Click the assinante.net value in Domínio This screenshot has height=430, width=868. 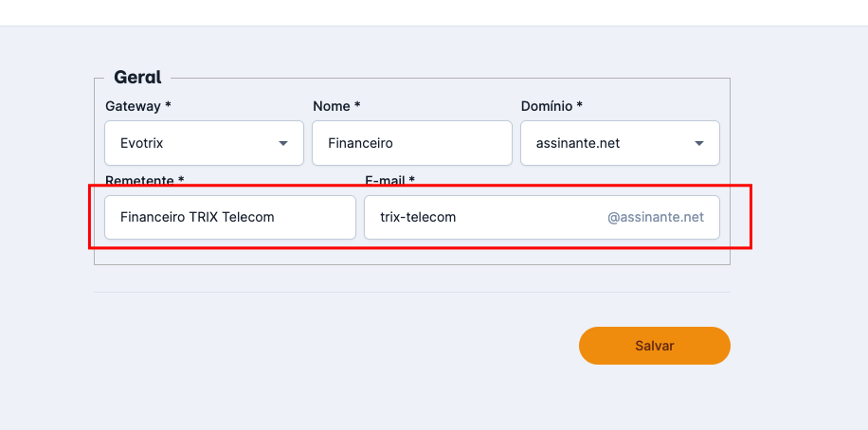(578, 144)
